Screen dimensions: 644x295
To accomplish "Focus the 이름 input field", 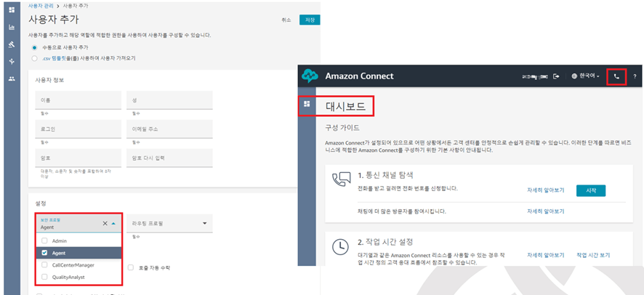I will click(79, 100).
